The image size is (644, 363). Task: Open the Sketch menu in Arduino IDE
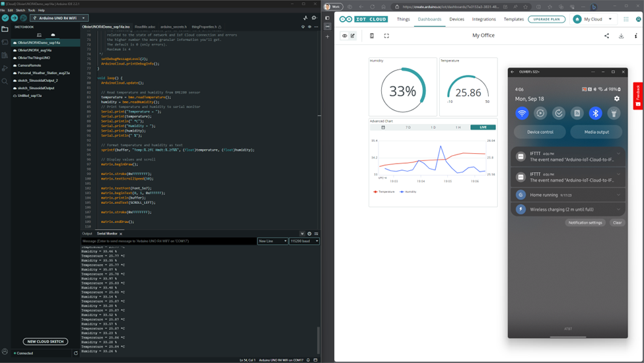point(20,11)
